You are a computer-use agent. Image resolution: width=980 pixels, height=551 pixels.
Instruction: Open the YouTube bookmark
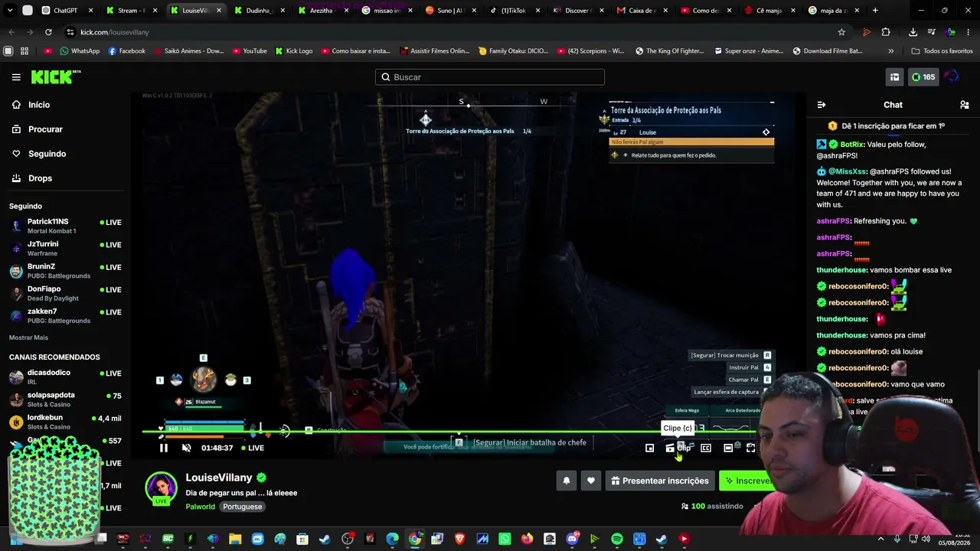[248, 51]
